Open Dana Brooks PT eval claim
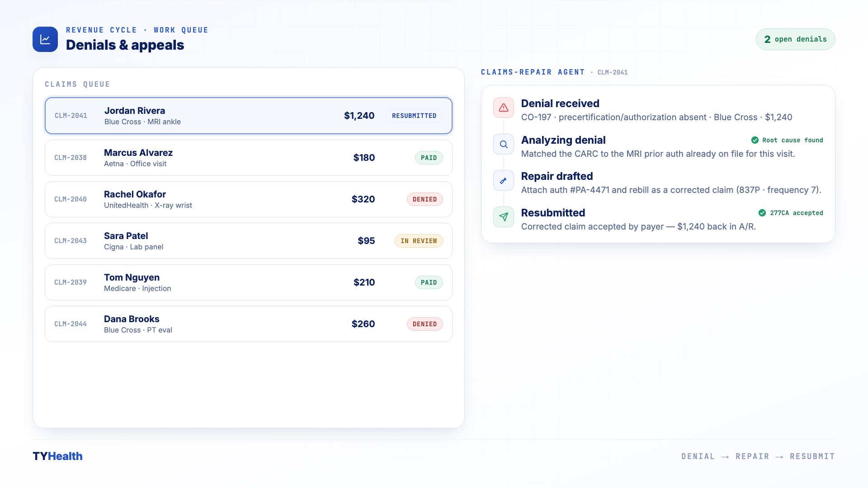868x488 pixels. [x=249, y=324]
